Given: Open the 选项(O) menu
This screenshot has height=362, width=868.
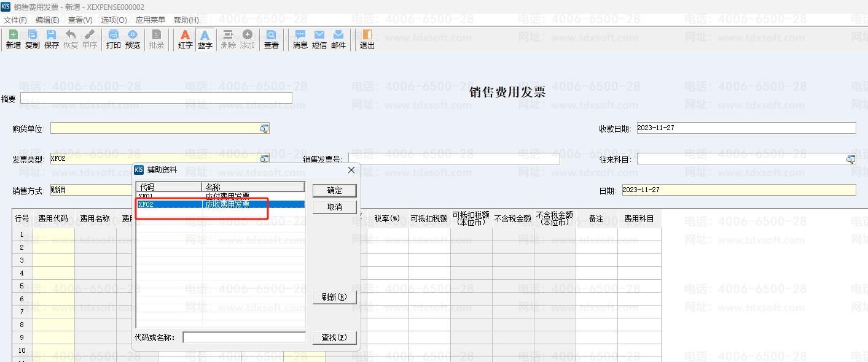Looking at the screenshot, I should tap(114, 20).
